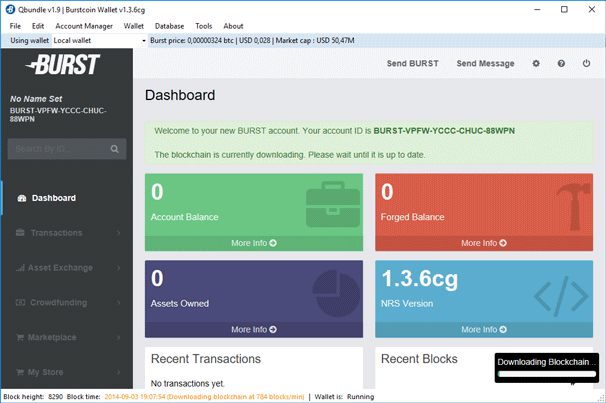This screenshot has width=606, height=403.
Task: Click the Recent Blocks heading
Action: (x=419, y=359)
